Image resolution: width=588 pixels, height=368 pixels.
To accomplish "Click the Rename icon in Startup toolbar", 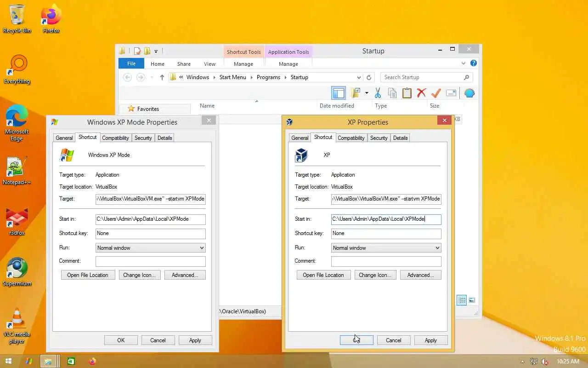I will click(x=451, y=93).
